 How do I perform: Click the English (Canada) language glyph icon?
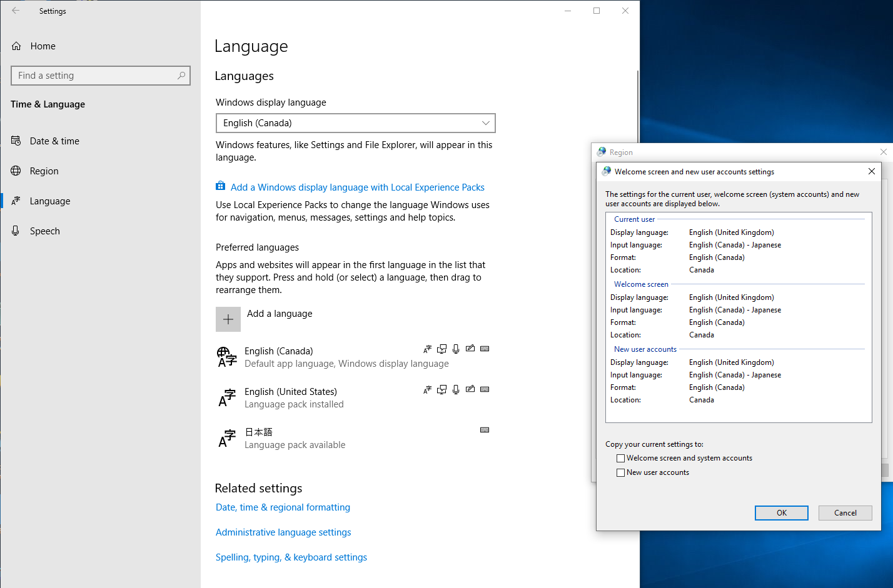pyautogui.click(x=227, y=357)
